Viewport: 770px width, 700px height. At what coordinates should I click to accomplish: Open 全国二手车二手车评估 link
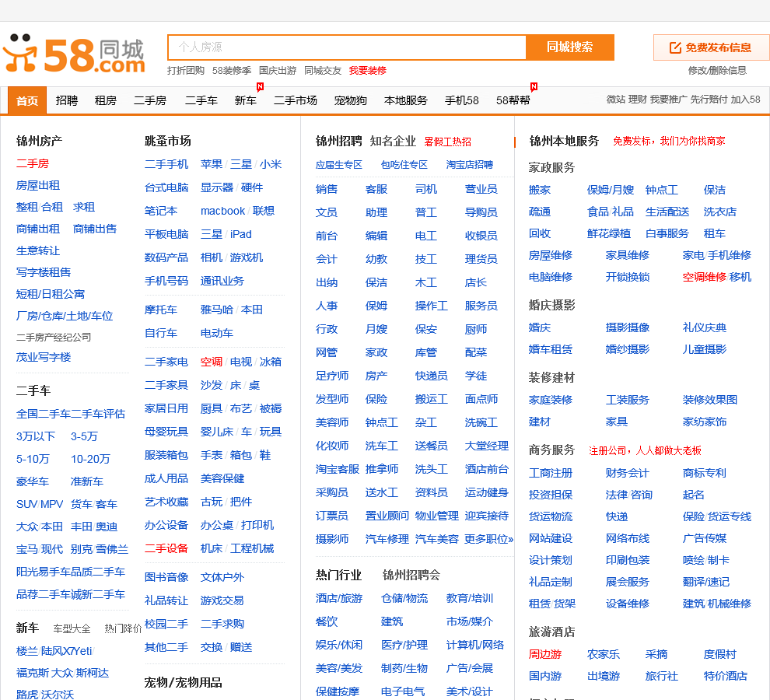[71, 414]
